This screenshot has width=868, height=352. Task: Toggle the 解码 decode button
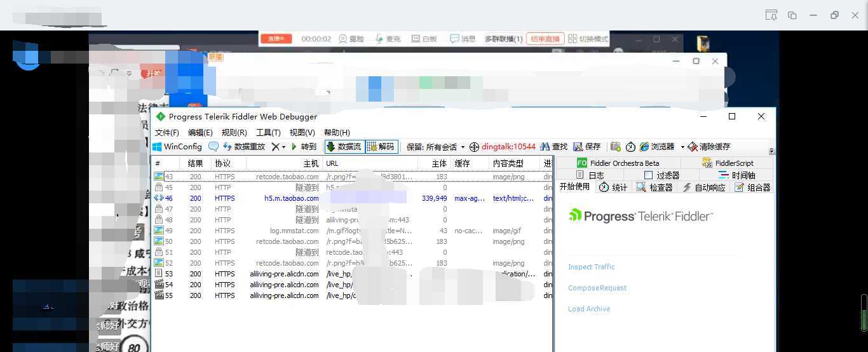381,147
